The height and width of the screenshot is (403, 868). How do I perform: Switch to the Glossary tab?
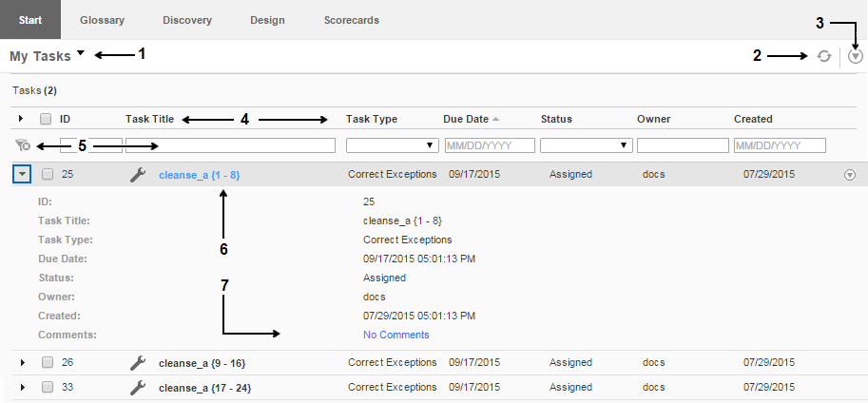(102, 20)
